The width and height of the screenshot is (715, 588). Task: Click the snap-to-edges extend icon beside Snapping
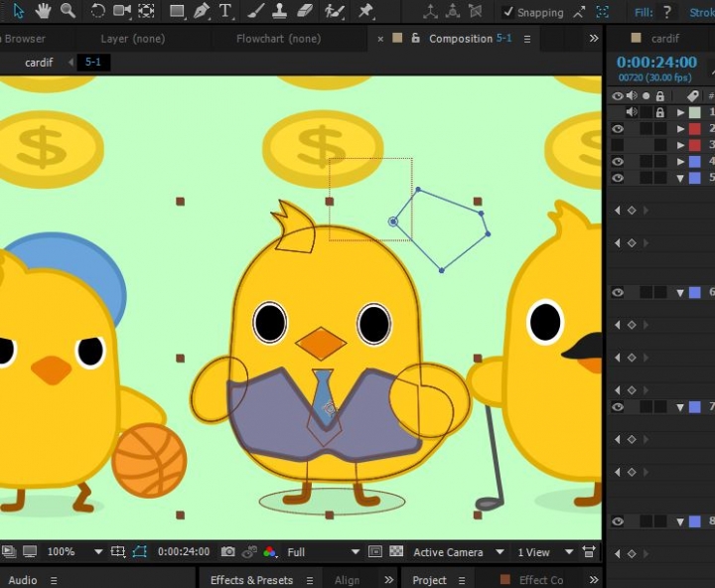(579, 12)
